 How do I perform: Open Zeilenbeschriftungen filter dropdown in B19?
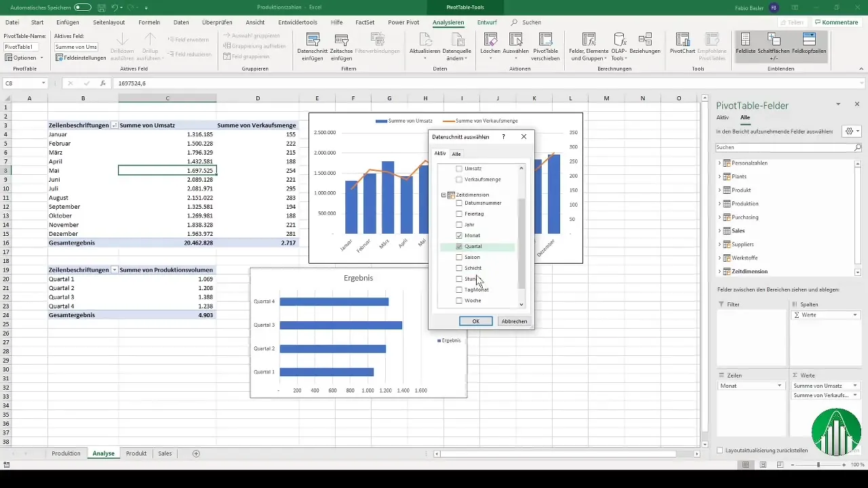click(x=113, y=270)
